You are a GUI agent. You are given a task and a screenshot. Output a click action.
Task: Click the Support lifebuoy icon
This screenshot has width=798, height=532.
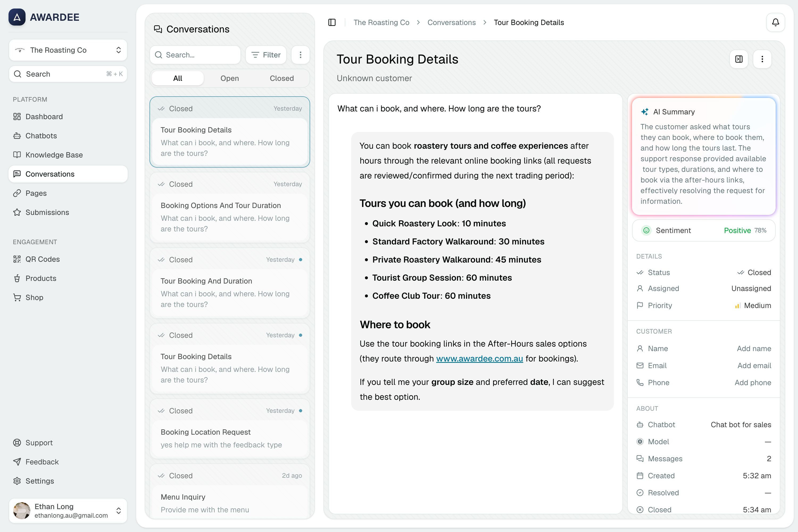pos(17,443)
